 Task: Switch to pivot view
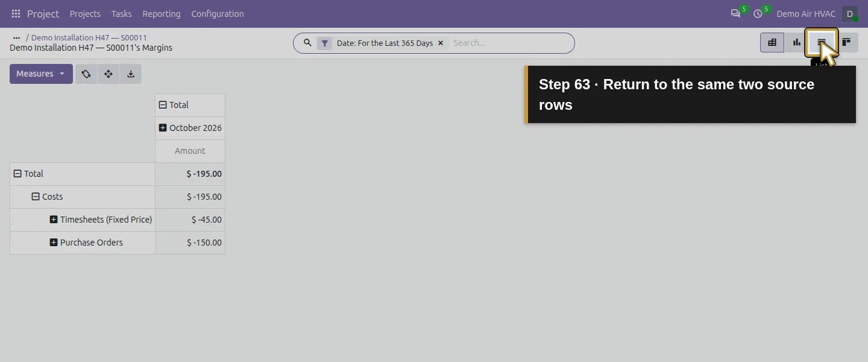point(772,42)
